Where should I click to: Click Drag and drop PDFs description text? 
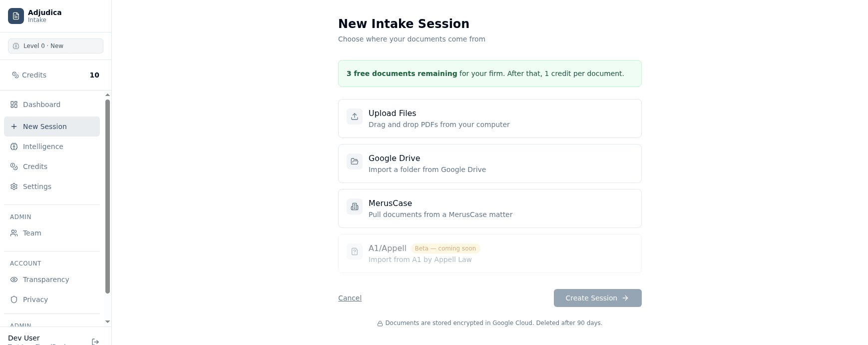(439, 124)
